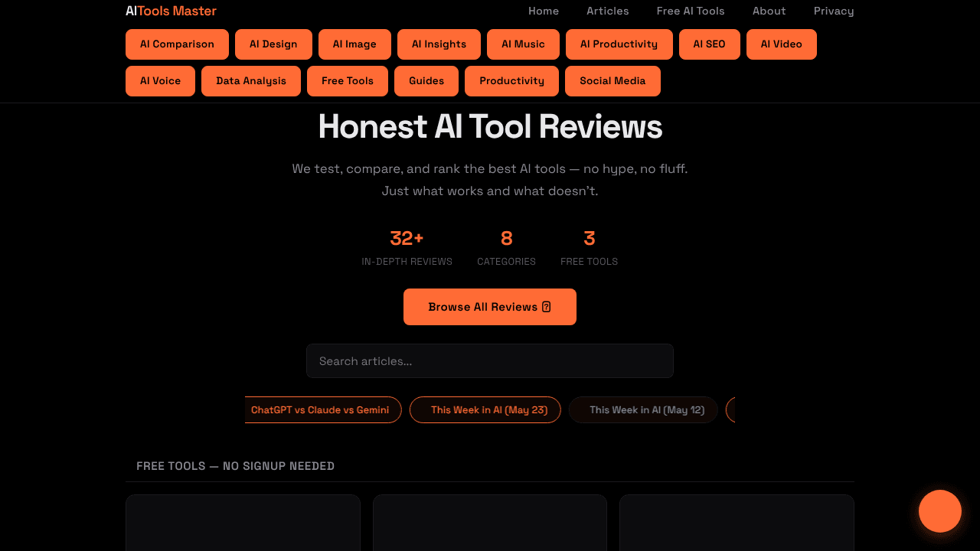
Task: Focus the Search articles field
Action: point(490,361)
